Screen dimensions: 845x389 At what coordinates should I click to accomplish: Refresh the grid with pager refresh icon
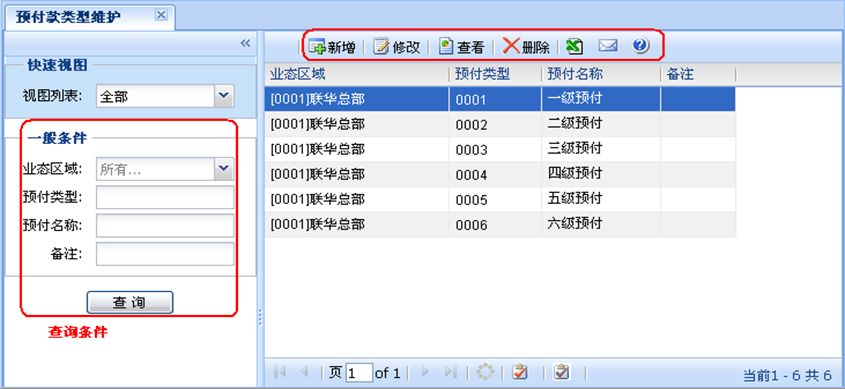coord(486,372)
